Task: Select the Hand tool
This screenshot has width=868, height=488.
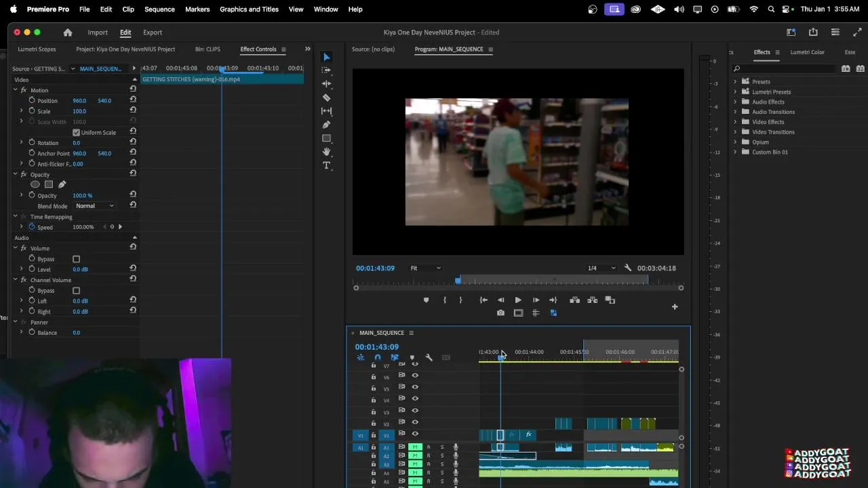Action: (326, 152)
